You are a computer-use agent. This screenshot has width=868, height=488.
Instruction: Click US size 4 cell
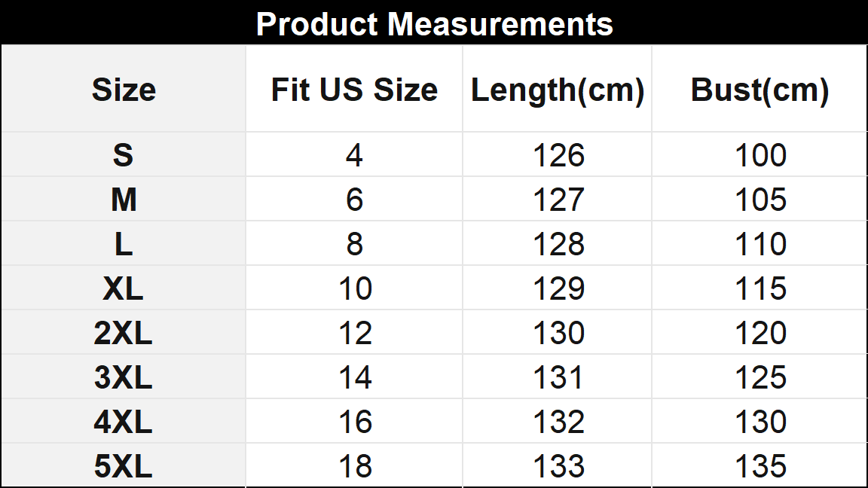click(354, 156)
